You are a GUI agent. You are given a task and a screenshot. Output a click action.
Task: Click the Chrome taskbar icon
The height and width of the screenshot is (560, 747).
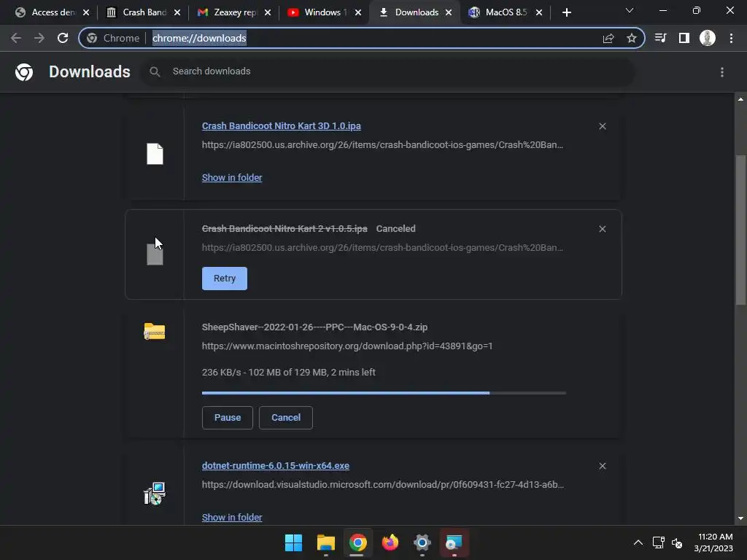click(357, 542)
